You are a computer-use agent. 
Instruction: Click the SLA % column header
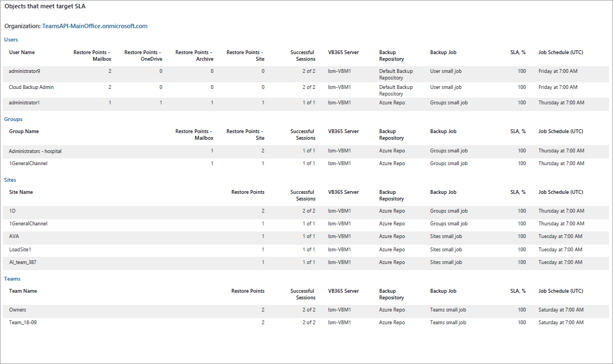518,52
